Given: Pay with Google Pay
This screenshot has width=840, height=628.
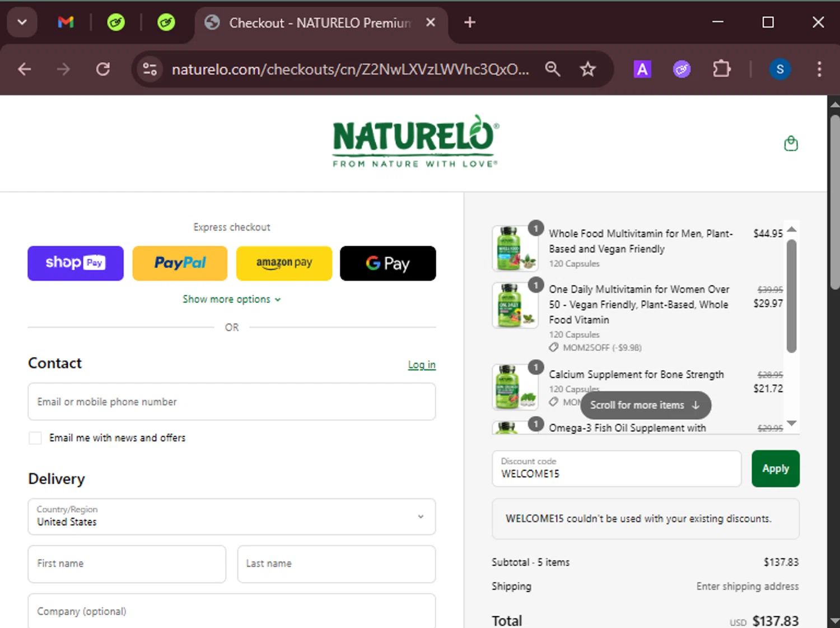Looking at the screenshot, I should [388, 263].
